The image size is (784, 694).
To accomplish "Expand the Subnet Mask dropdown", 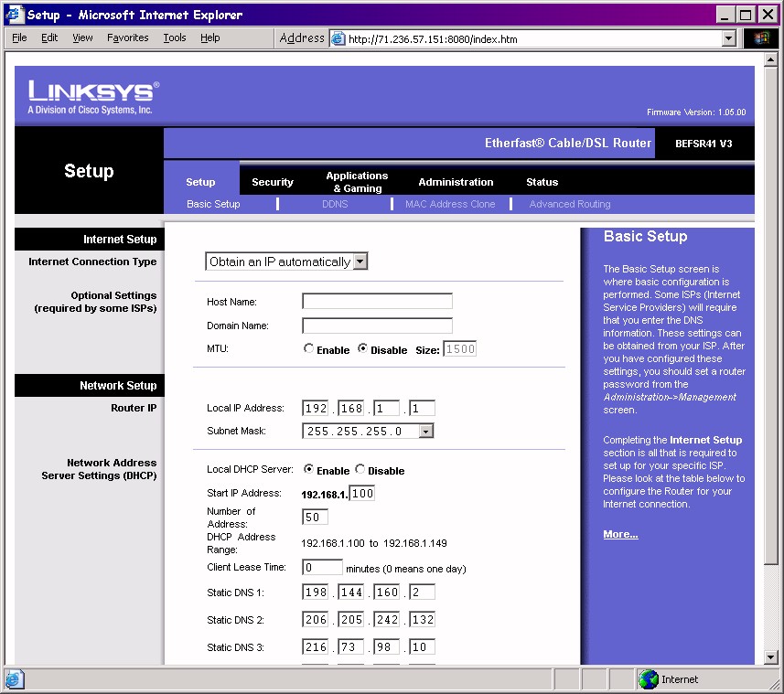I will [426, 431].
